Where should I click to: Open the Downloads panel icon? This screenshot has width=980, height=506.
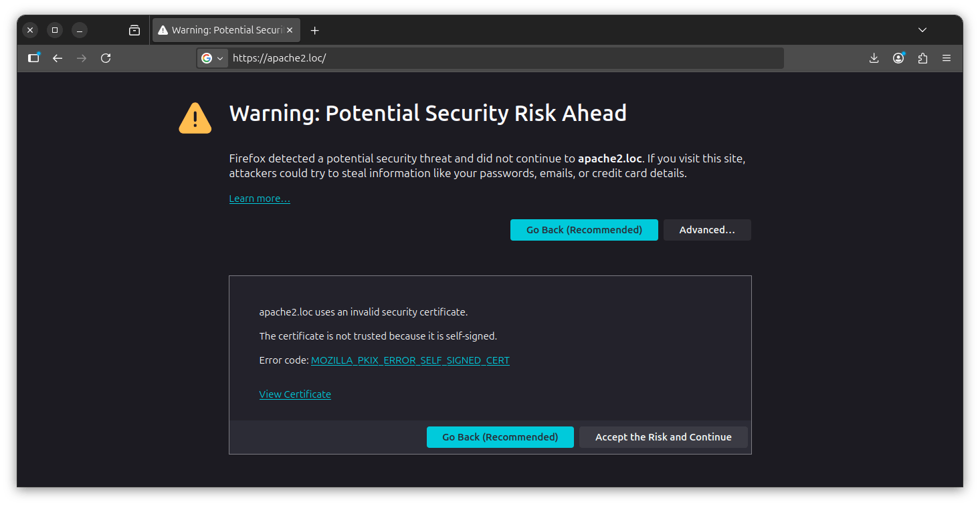click(874, 58)
